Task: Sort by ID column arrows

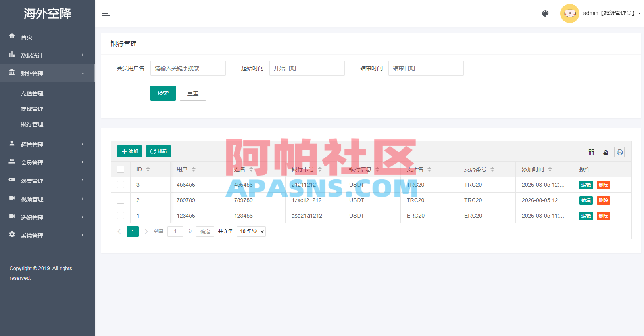Action: point(148,169)
